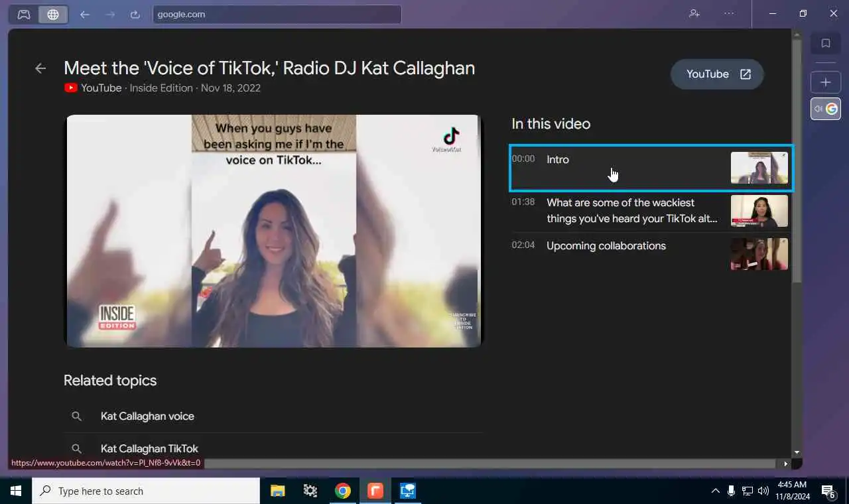
Task: Click the bookmark icon in sidebar
Action: tap(826, 43)
